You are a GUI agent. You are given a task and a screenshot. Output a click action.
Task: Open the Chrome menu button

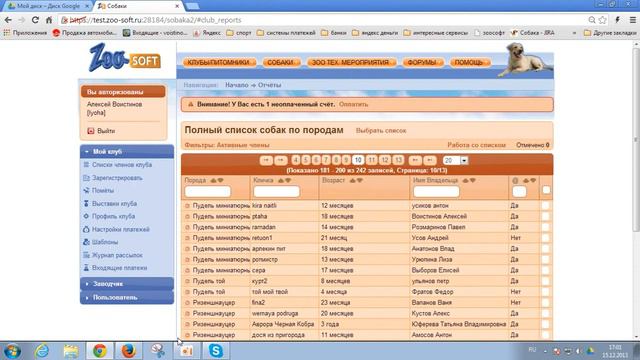pyautogui.click(x=632, y=20)
